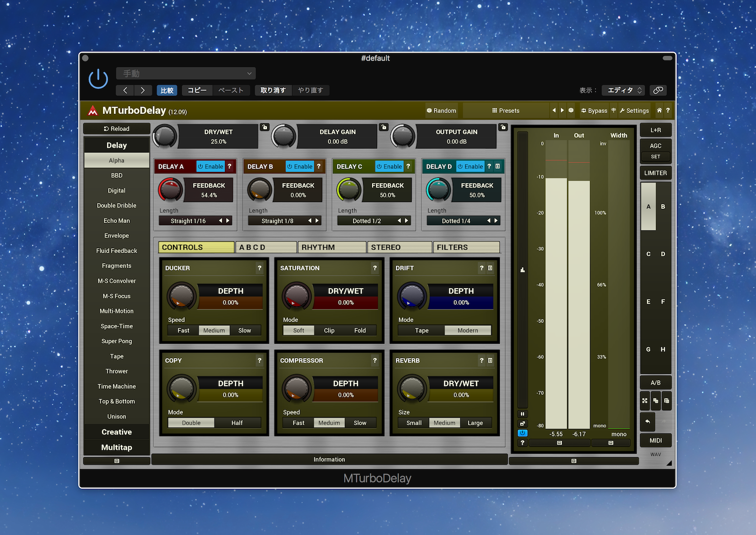Click the lock icon beside DRY/WET

[x=265, y=127]
